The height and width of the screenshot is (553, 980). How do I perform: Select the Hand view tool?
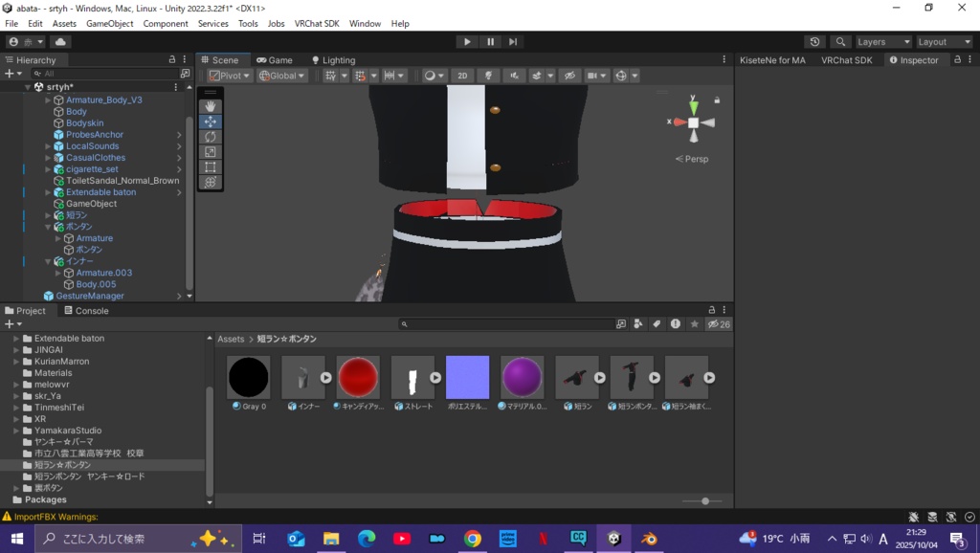coord(210,106)
